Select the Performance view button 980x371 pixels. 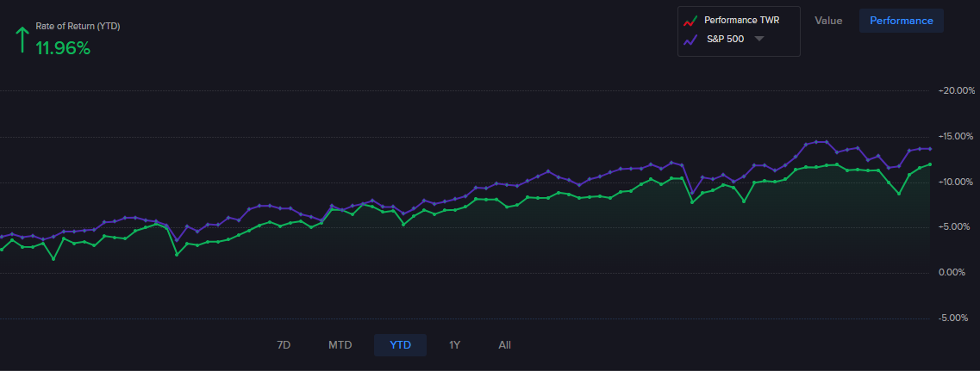coord(902,21)
